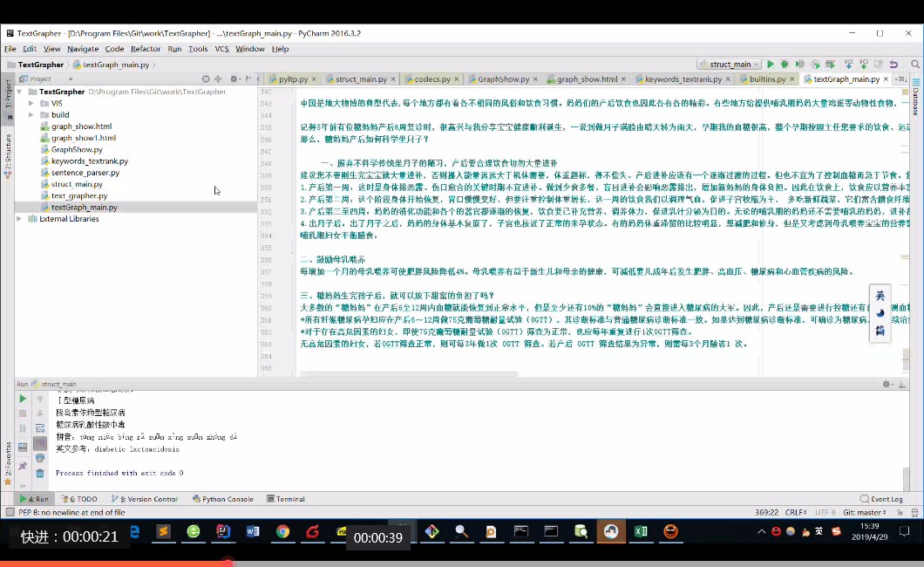Click the VCS update project icon
The width and height of the screenshot is (924, 567).
pyautogui.click(x=848, y=65)
